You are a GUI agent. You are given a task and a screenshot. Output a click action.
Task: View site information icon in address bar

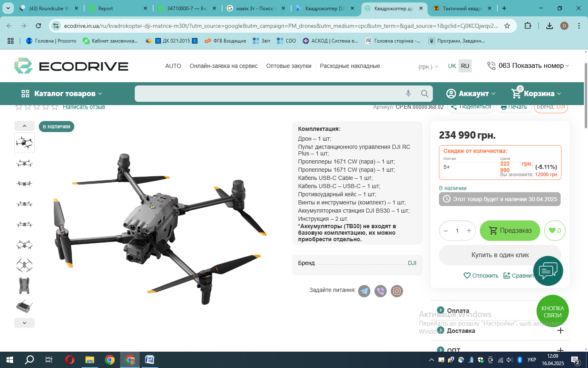tap(56, 26)
